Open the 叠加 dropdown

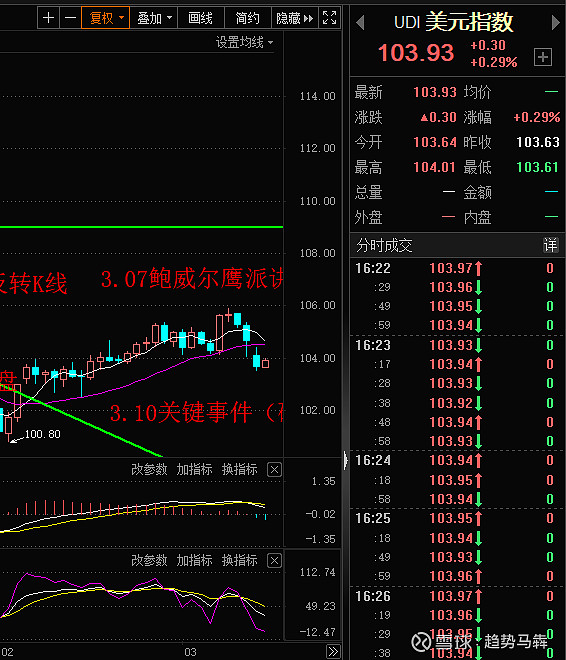coord(154,18)
